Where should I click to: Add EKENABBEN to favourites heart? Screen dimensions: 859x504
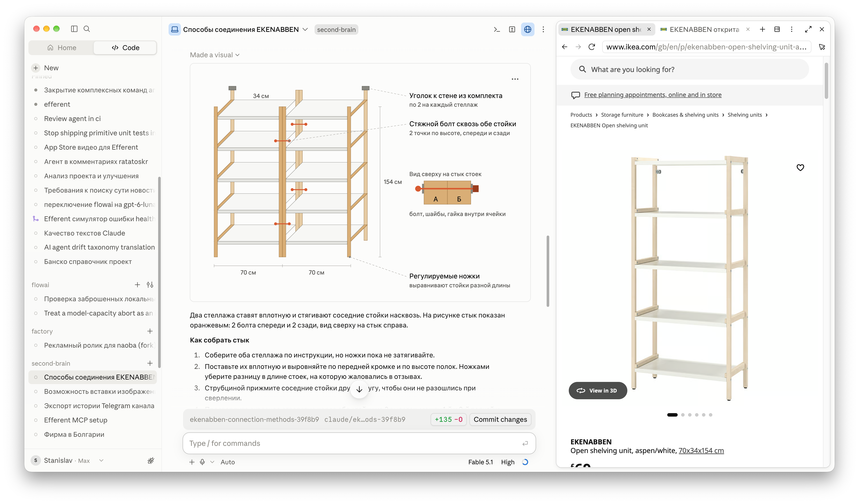point(800,168)
